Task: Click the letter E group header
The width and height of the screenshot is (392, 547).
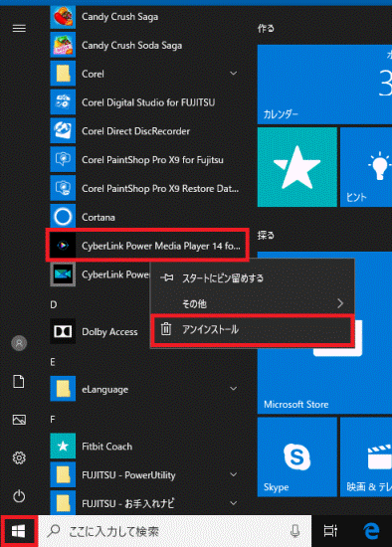Action: (53, 362)
